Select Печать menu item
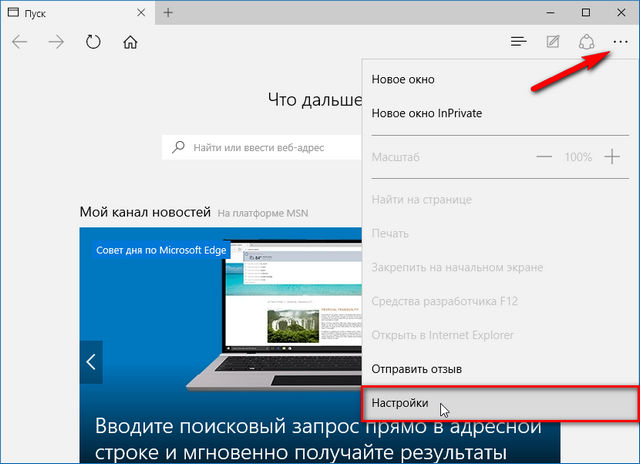Viewport: 640px width, 464px height. pos(500,233)
